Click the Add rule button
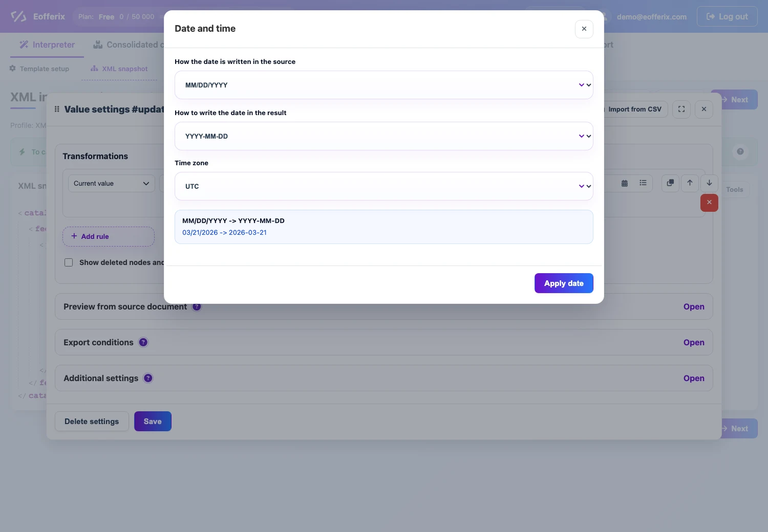Image resolution: width=768 pixels, height=532 pixels. 109,236
